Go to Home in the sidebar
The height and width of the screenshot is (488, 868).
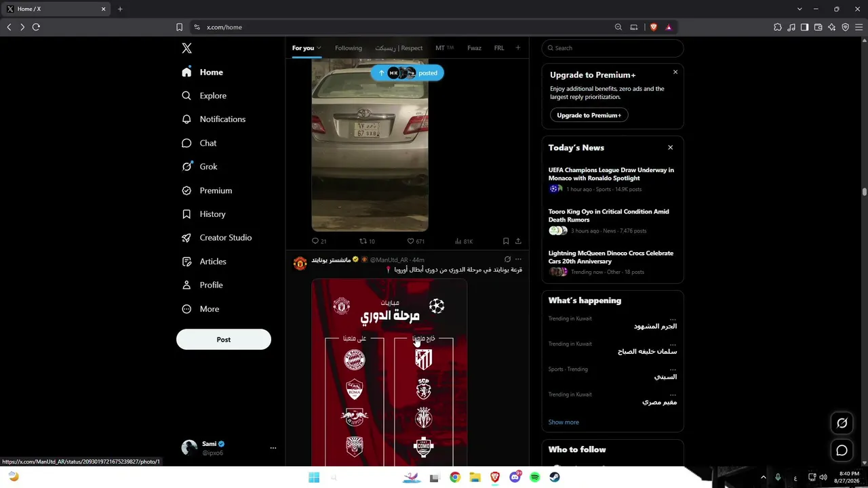tap(203, 72)
